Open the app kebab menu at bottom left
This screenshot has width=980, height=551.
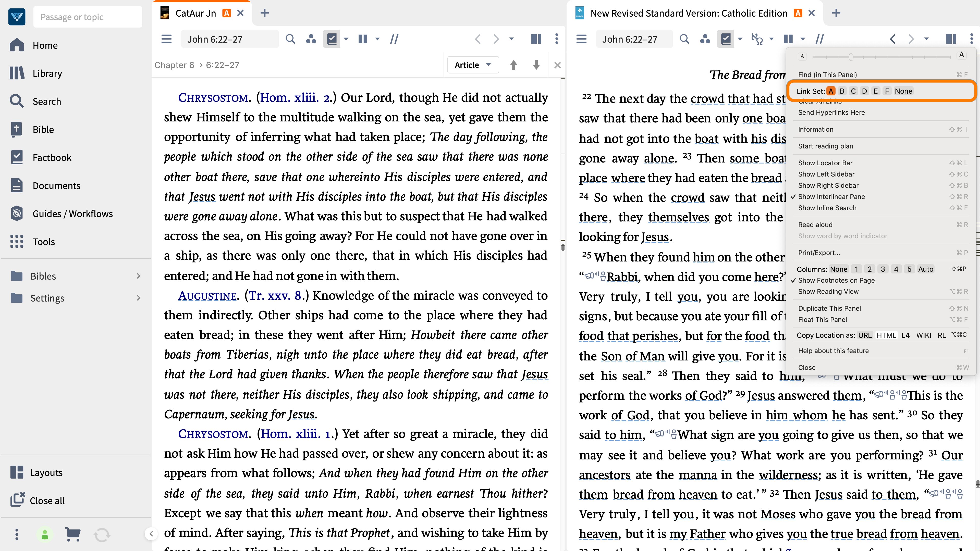(16, 534)
